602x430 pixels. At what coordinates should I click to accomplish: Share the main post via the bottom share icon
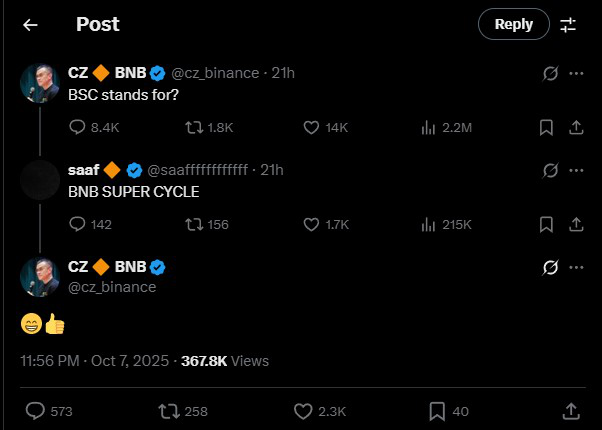click(570, 410)
